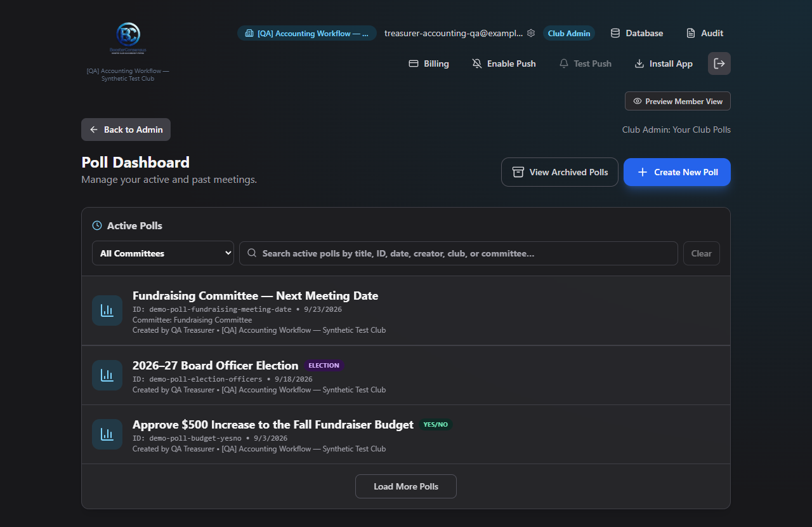Image resolution: width=812 pixels, height=527 pixels.
Task: Expand the All Committees dropdown
Action: tap(163, 253)
